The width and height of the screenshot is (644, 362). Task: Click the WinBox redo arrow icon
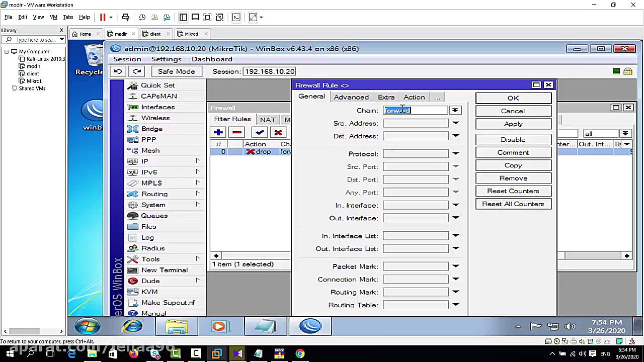tap(136, 71)
